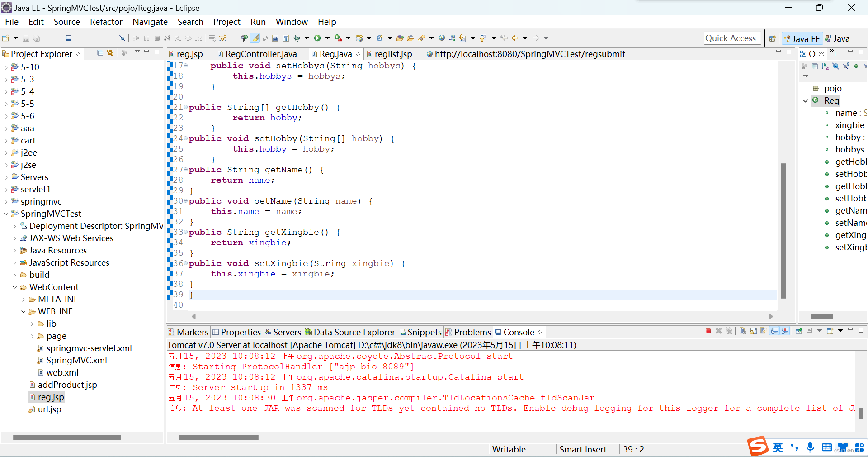Click the Save icon in the toolbar
This screenshot has height=457, width=868.
(26, 38)
